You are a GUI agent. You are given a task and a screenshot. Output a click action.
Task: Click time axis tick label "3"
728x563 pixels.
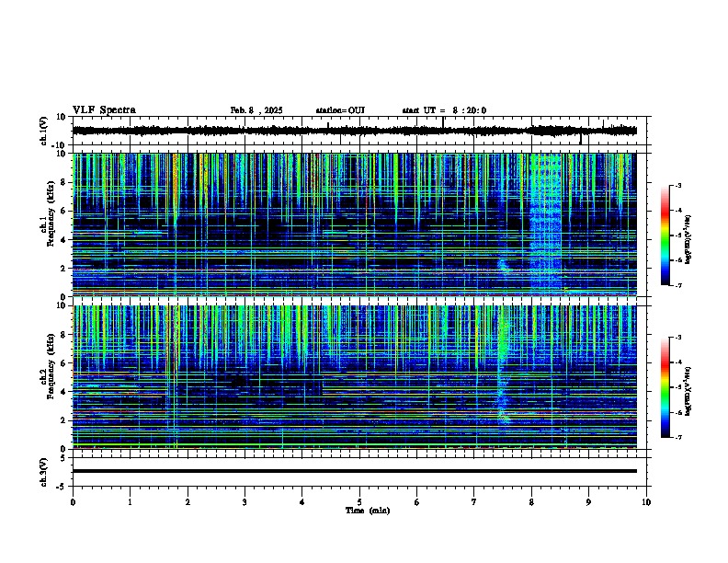click(245, 502)
